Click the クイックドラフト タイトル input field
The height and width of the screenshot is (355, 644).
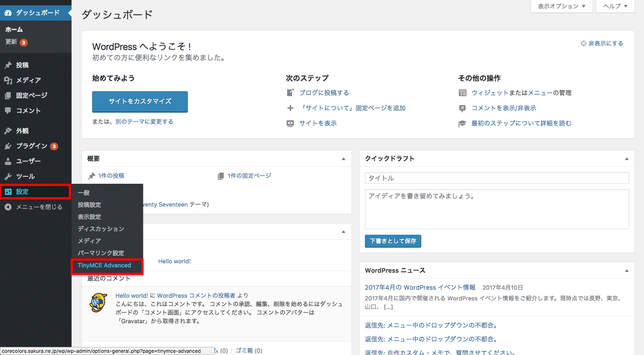pos(497,178)
